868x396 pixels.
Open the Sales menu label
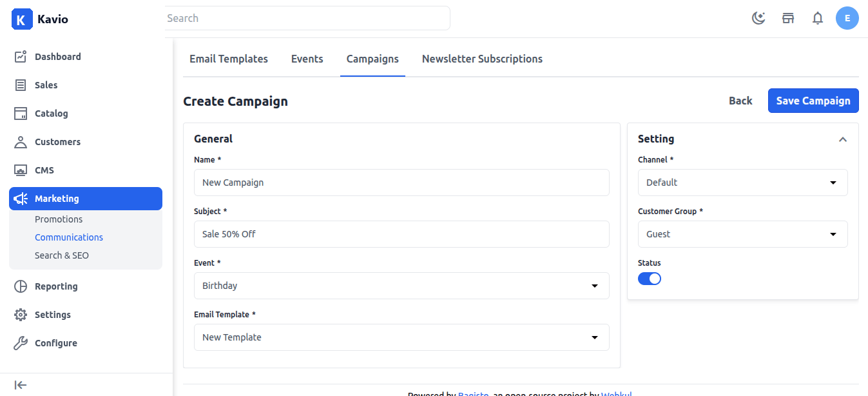(x=46, y=85)
